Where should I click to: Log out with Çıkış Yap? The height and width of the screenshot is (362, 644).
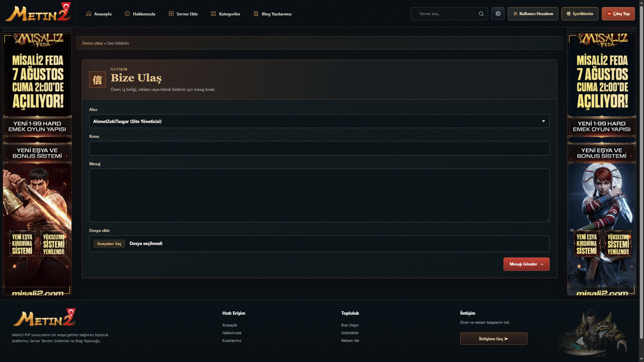[x=619, y=14]
